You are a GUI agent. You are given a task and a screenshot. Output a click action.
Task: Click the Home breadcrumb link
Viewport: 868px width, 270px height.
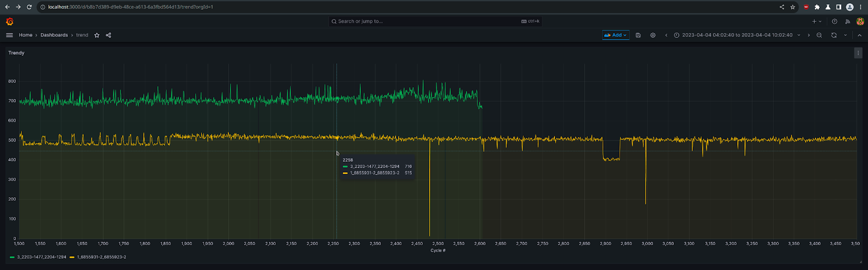point(25,35)
